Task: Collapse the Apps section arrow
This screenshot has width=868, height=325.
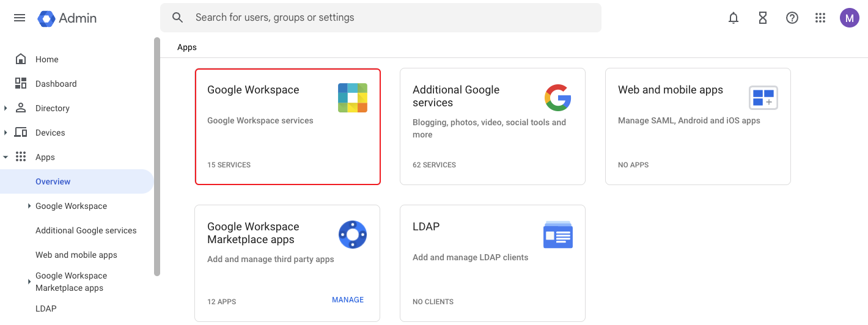Action: pyautogui.click(x=6, y=157)
